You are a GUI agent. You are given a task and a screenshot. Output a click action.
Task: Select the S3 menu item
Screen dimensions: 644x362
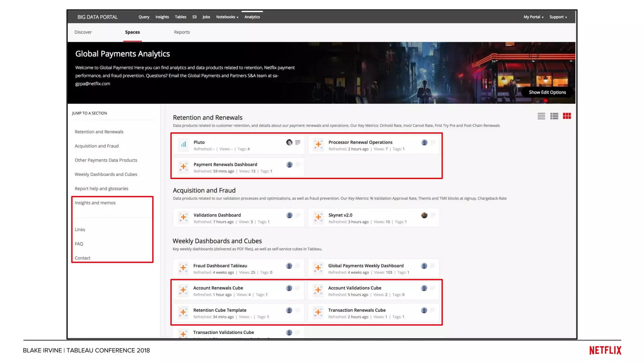[194, 17]
